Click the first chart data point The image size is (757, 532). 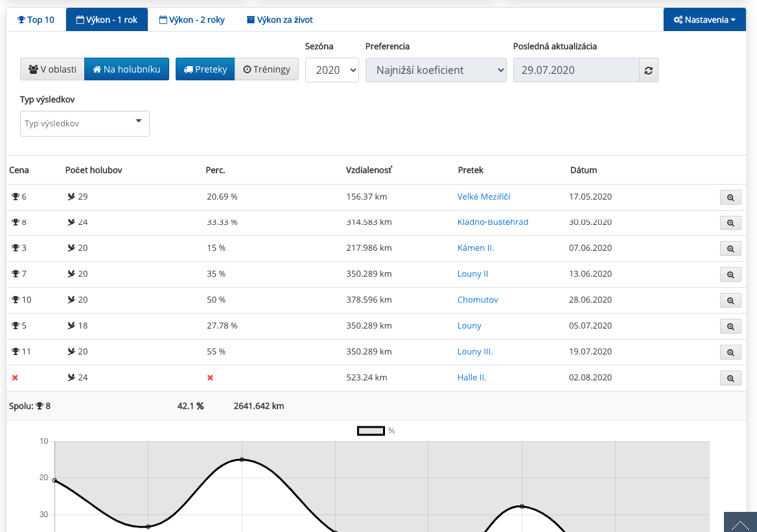(54, 480)
